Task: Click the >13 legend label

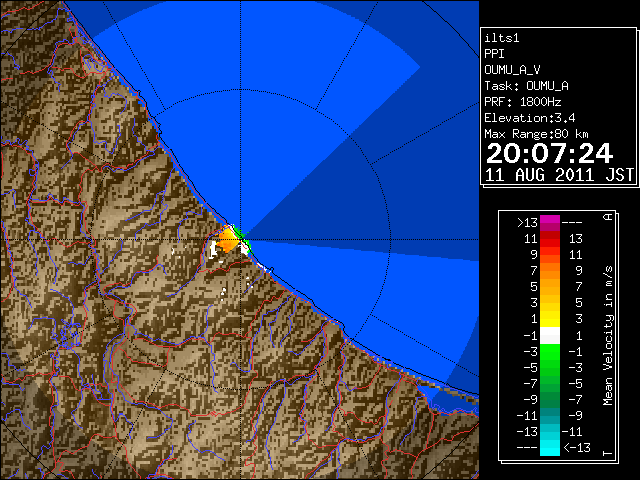Action: 527,223
